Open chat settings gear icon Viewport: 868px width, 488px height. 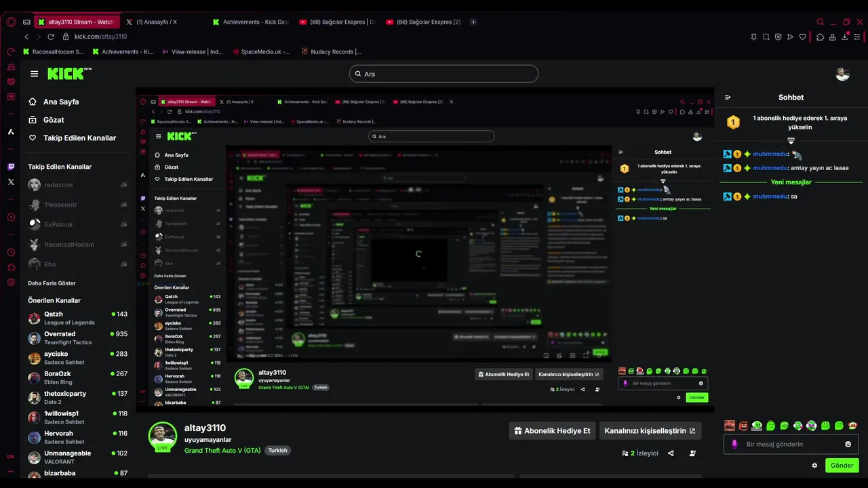point(814,466)
